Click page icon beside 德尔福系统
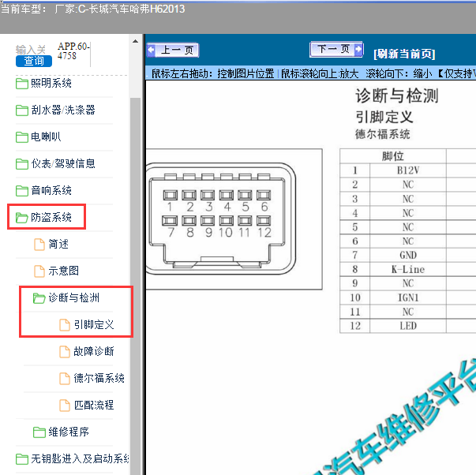 [x=65, y=379]
